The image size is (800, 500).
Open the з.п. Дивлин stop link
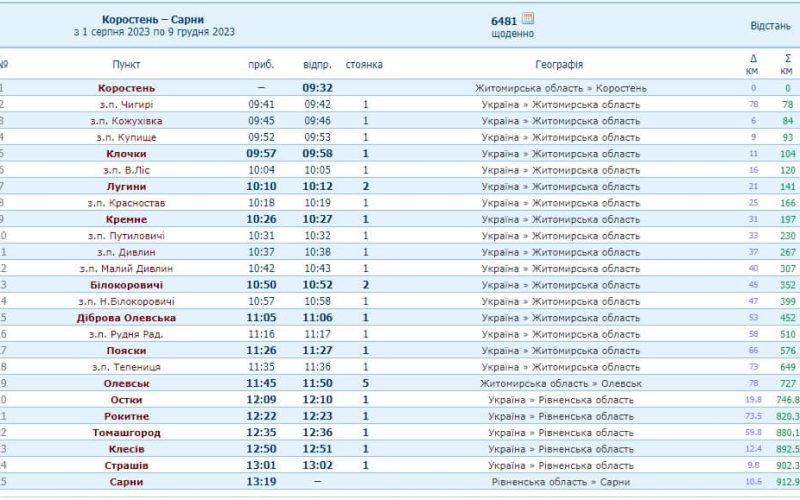pos(126,252)
